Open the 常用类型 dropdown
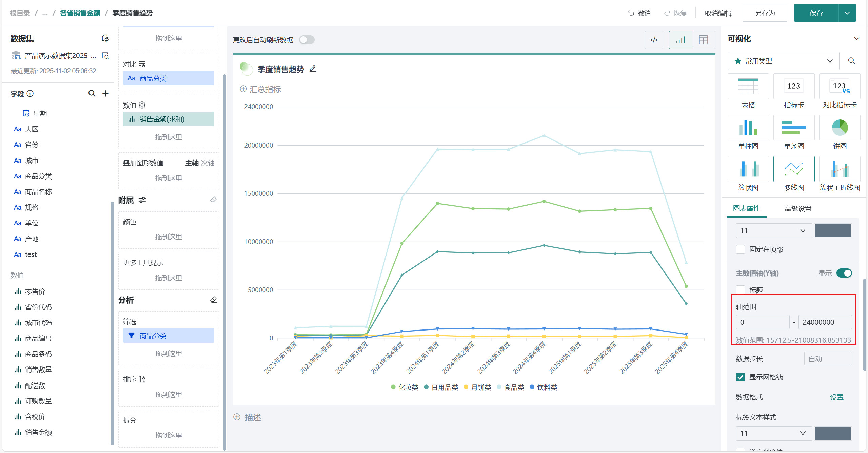868x453 pixels. (783, 61)
